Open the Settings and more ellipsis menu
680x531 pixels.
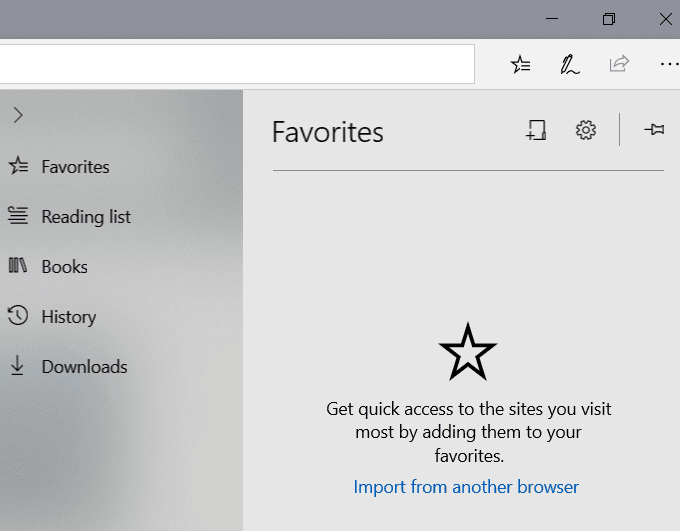(668, 65)
